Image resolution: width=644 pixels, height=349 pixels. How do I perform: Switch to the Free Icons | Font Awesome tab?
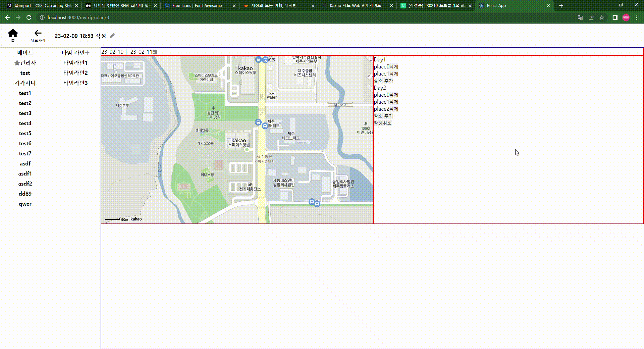click(200, 6)
